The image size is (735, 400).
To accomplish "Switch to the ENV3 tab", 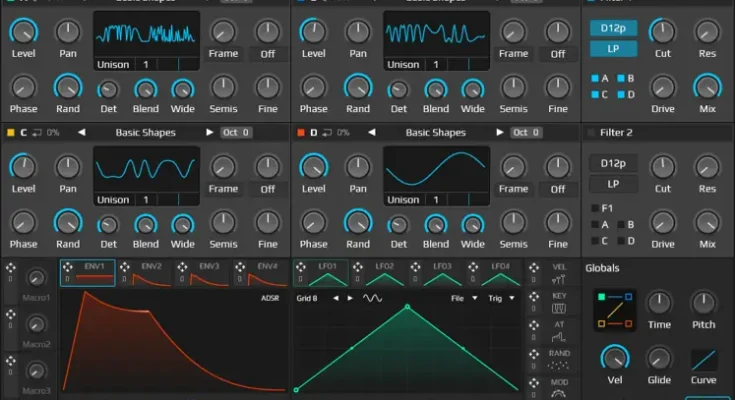I will [202, 273].
